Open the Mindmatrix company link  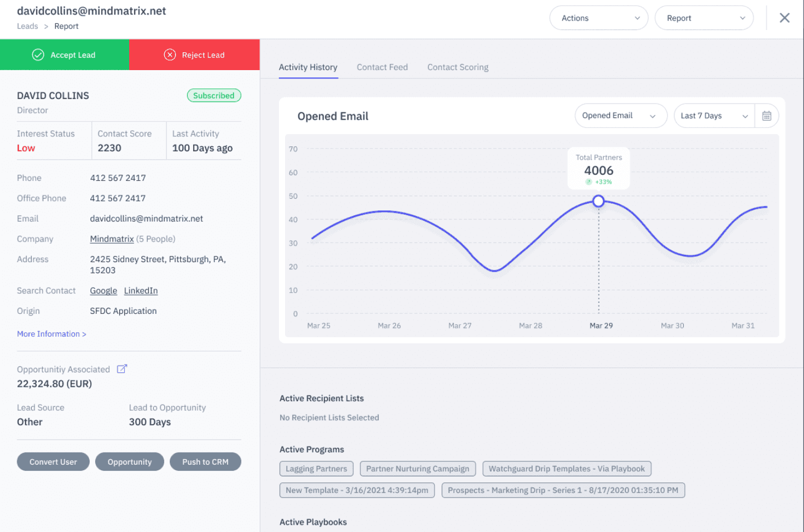tap(112, 239)
